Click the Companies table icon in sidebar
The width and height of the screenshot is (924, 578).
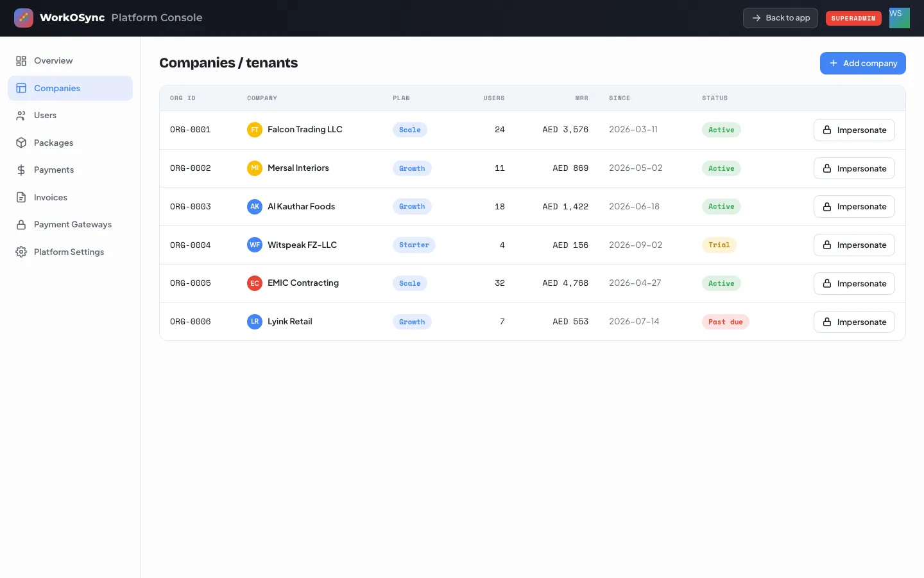point(21,88)
